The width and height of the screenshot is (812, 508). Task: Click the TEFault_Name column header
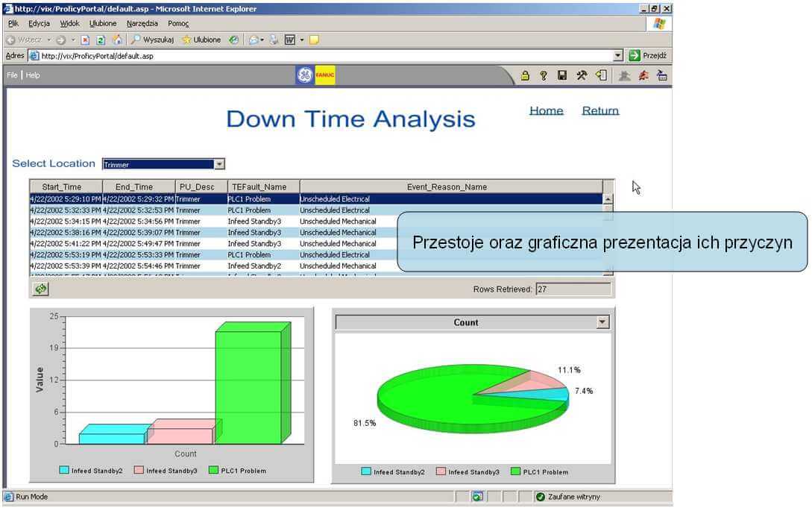pos(264,186)
